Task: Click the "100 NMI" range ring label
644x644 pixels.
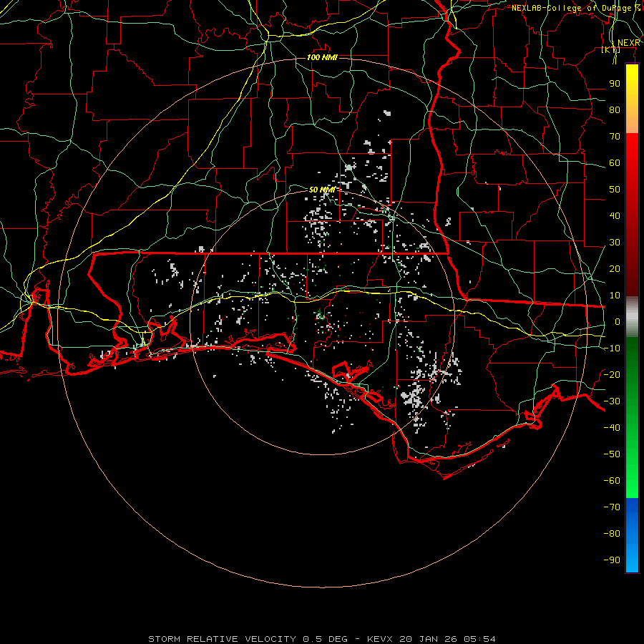Action: pyautogui.click(x=322, y=57)
